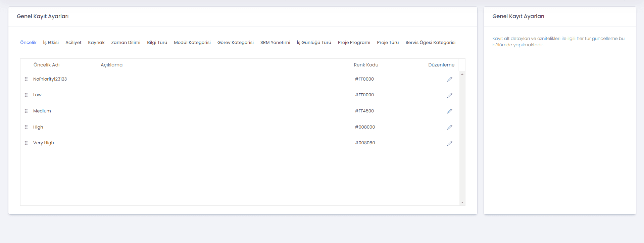This screenshot has width=644, height=243.
Task: Edit the Very High priority entry
Action: click(x=450, y=143)
